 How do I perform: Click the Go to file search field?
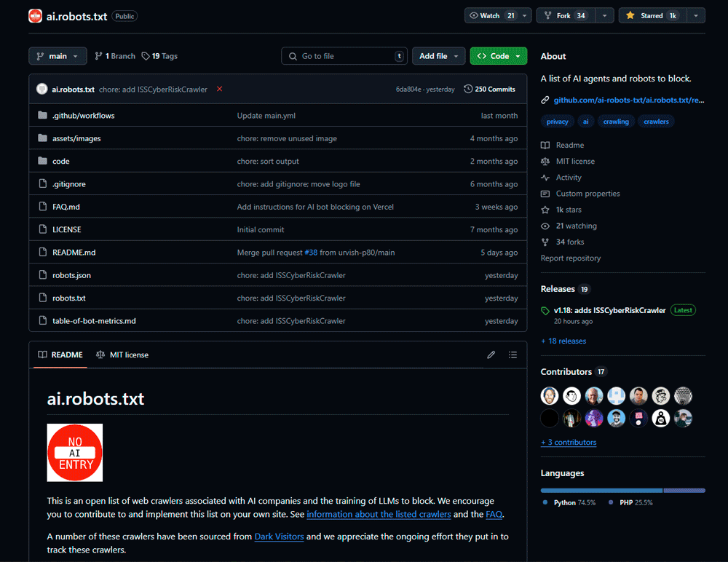pos(344,56)
